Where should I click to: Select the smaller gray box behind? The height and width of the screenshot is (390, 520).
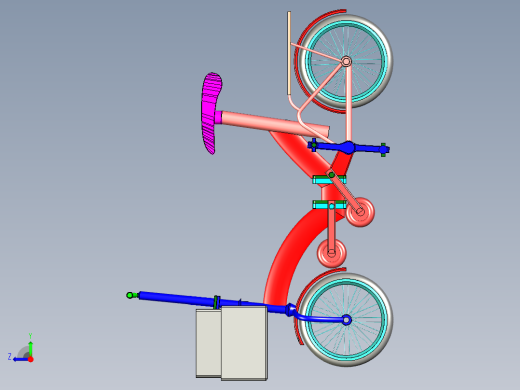[208, 343]
